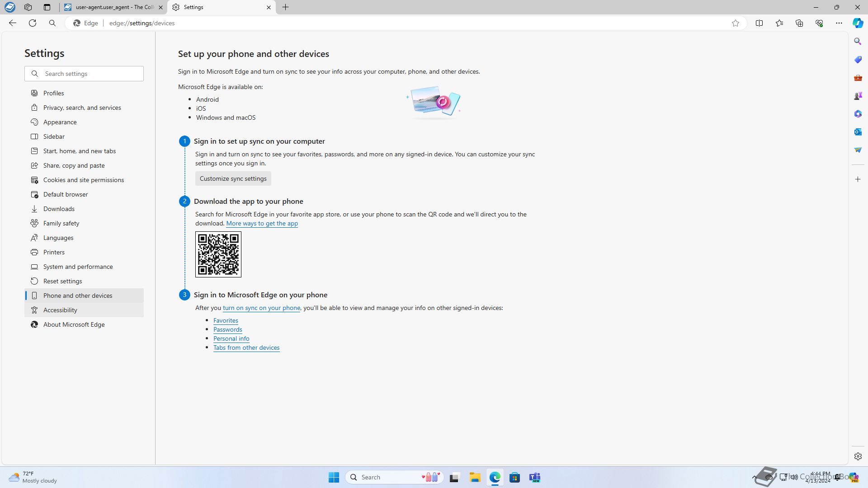The width and height of the screenshot is (868, 488).
Task: Follow Tabs from other devices link
Action: [246, 347]
